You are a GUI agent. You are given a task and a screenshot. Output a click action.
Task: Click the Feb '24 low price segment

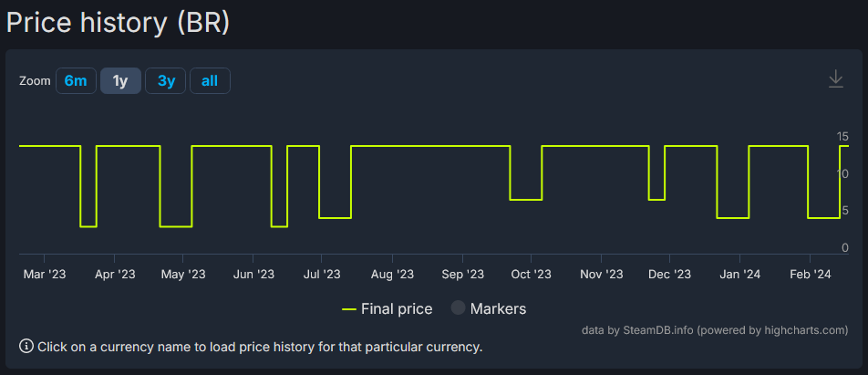point(823,218)
